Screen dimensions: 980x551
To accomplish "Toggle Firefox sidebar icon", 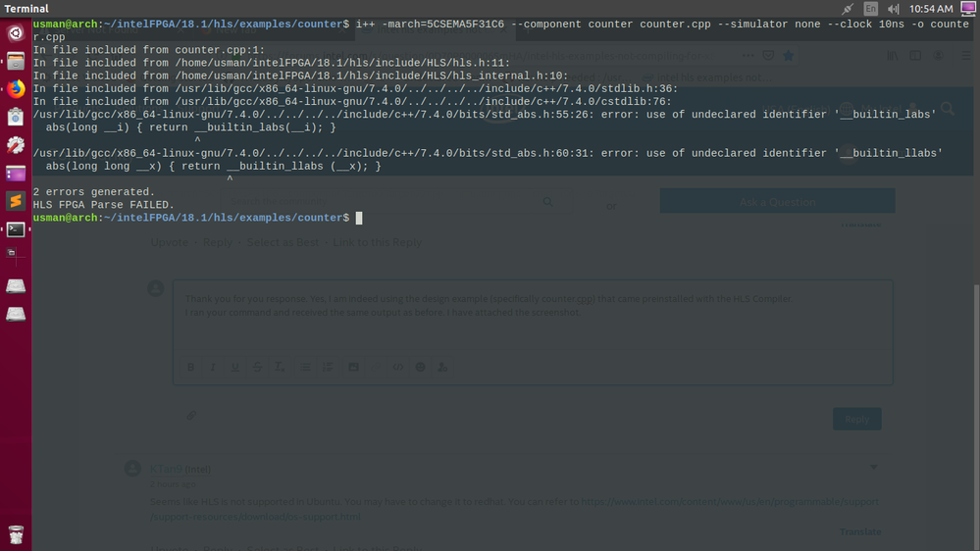I will click(915, 56).
